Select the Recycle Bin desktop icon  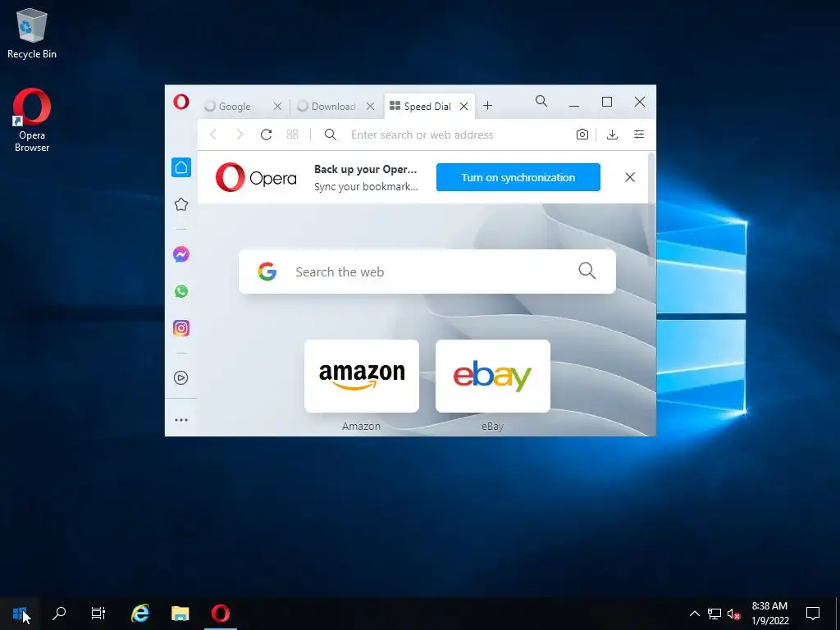pyautogui.click(x=32, y=33)
